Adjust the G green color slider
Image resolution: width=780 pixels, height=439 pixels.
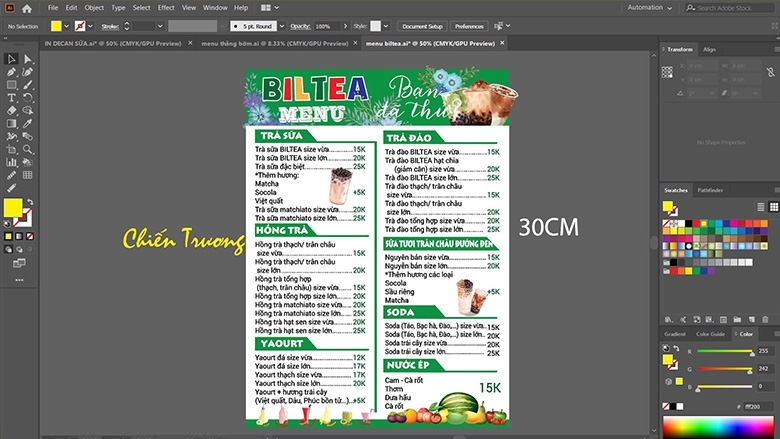point(725,369)
